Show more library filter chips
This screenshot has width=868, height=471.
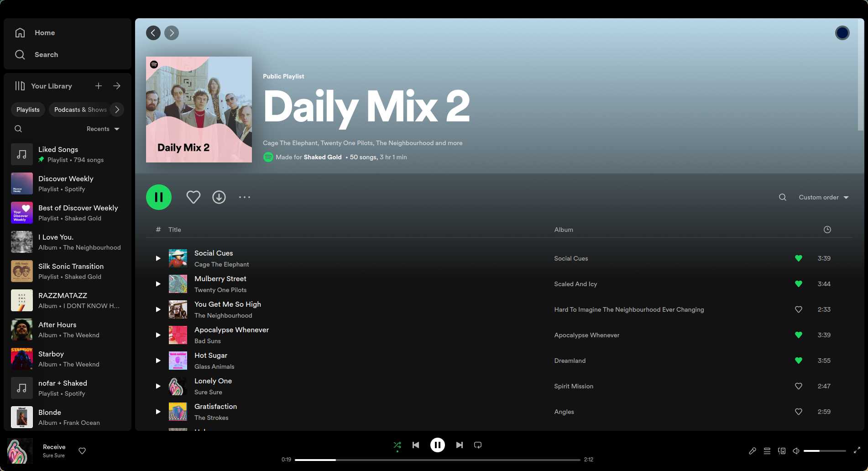pyautogui.click(x=117, y=110)
